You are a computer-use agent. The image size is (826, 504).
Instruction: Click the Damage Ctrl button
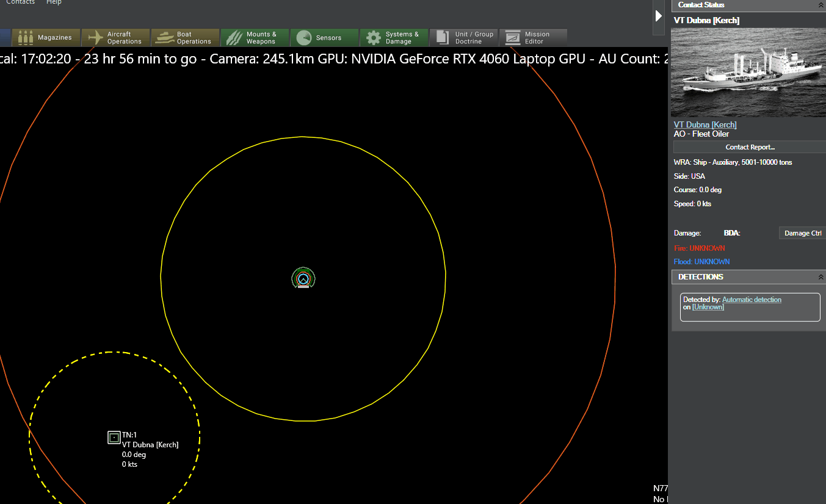tap(802, 233)
